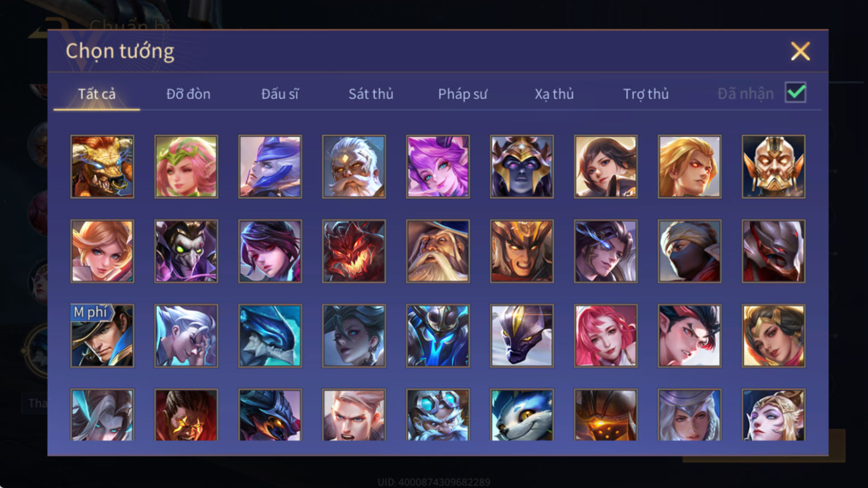Image resolution: width=868 pixels, height=488 pixels.
Task: Choose the masked ninja hero portrait
Action: (x=689, y=251)
